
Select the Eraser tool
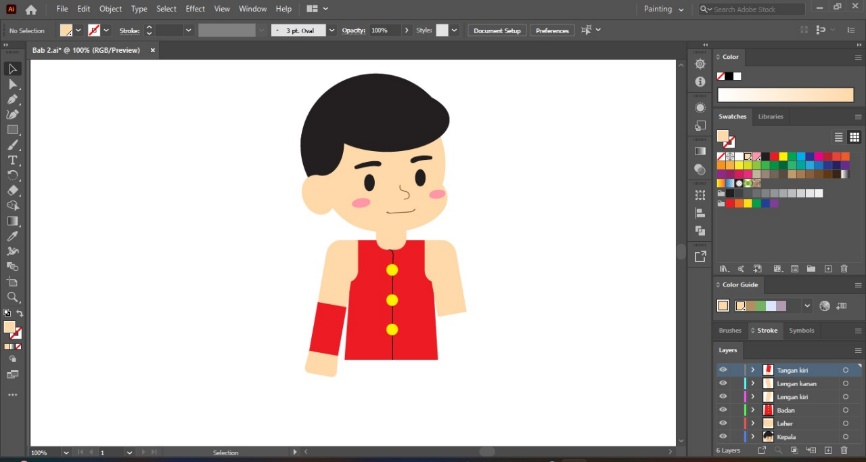12,190
